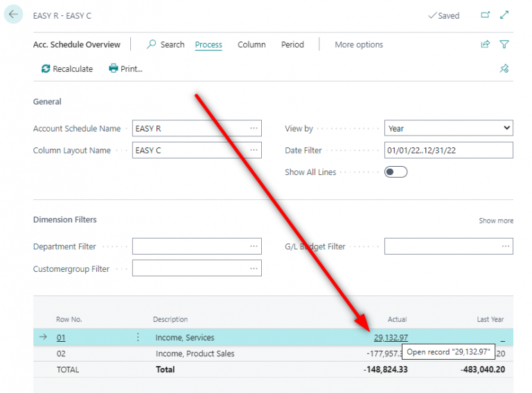Screen dimensions: 532x393
Task: Click the Row No. column header
Action: coord(69,319)
